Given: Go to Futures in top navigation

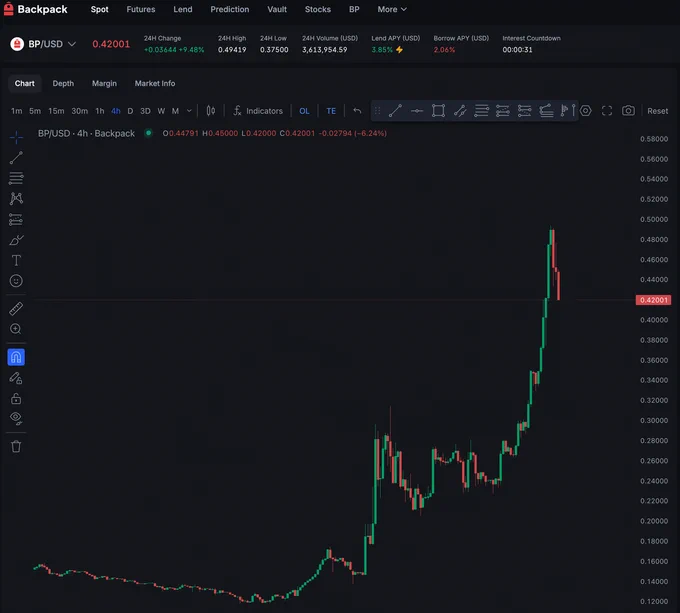Looking at the screenshot, I should coord(141,9).
